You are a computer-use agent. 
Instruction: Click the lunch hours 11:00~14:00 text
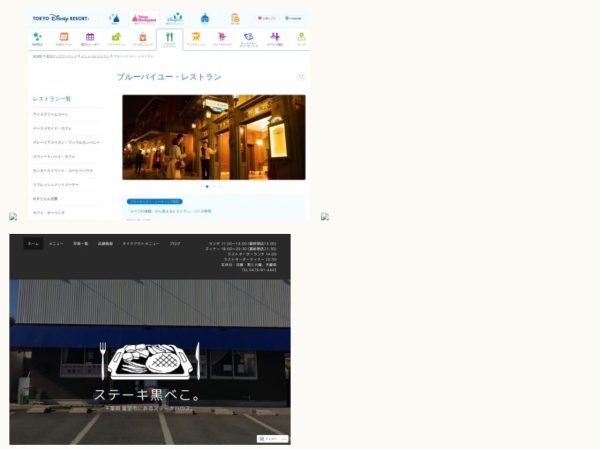point(243,244)
